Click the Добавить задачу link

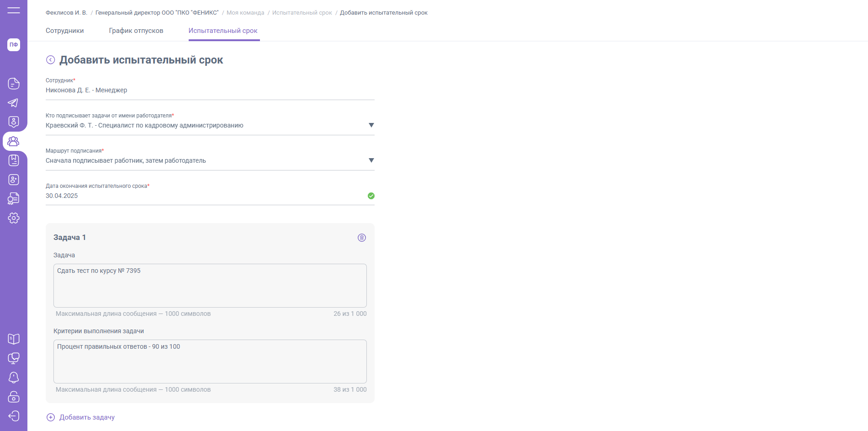(86, 417)
